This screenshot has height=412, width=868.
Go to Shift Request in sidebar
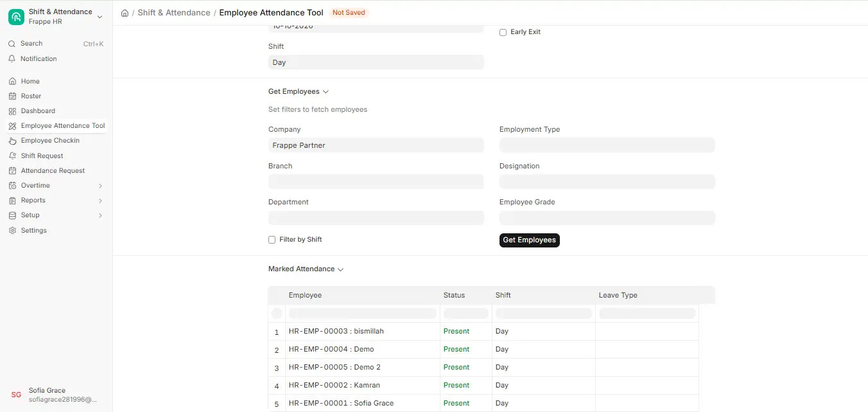tap(42, 156)
